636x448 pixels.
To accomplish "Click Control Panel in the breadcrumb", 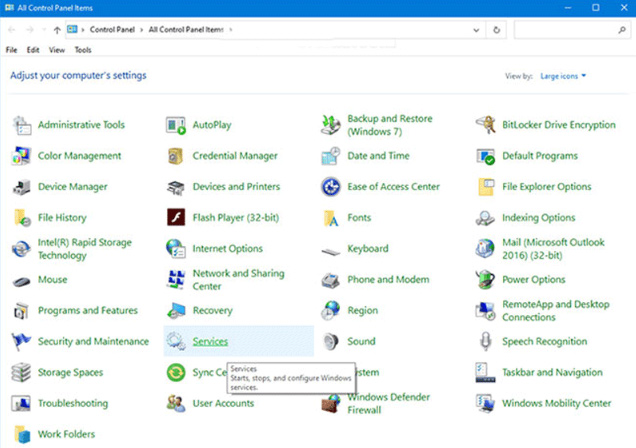I will 112,30.
